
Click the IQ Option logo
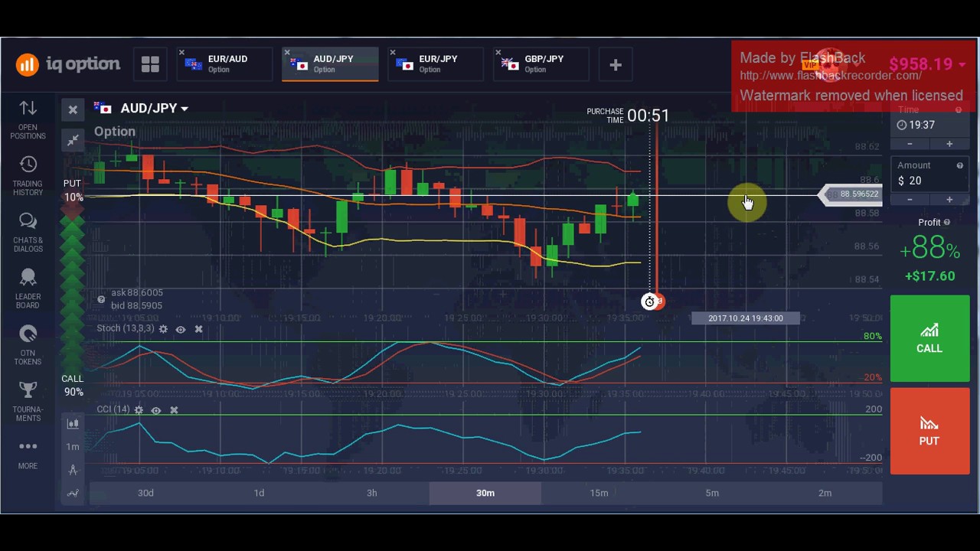click(67, 64)
